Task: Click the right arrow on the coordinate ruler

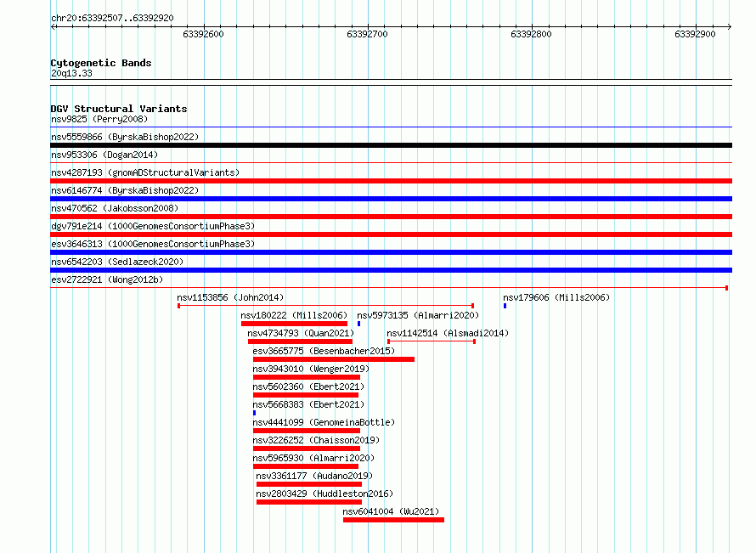Action: pos(730,26)
